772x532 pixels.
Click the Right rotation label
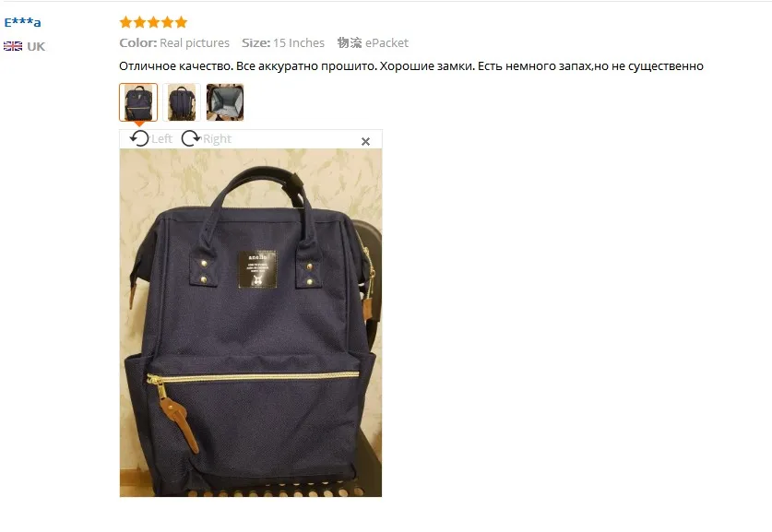coord(217,139)
